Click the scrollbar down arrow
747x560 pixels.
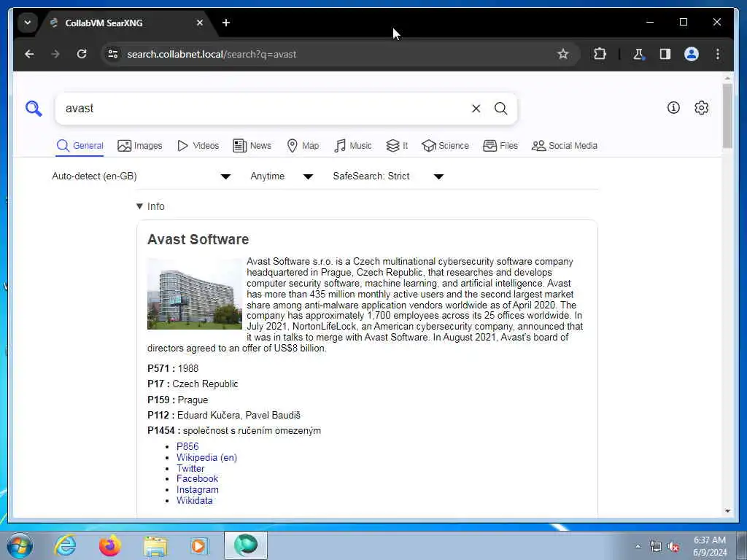pos(727,511)
